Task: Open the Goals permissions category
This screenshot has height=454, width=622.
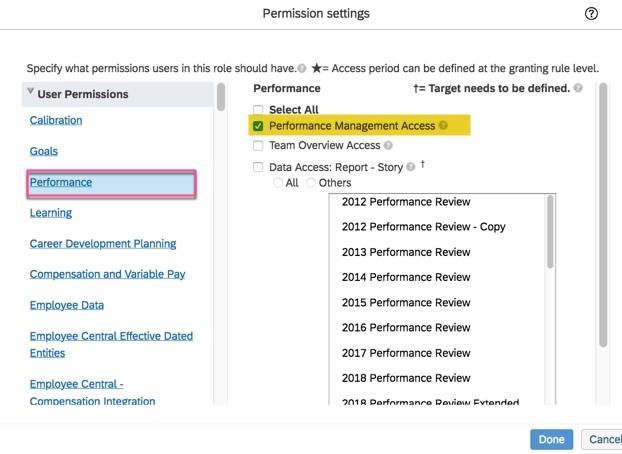Action: [x=44, y=151]
